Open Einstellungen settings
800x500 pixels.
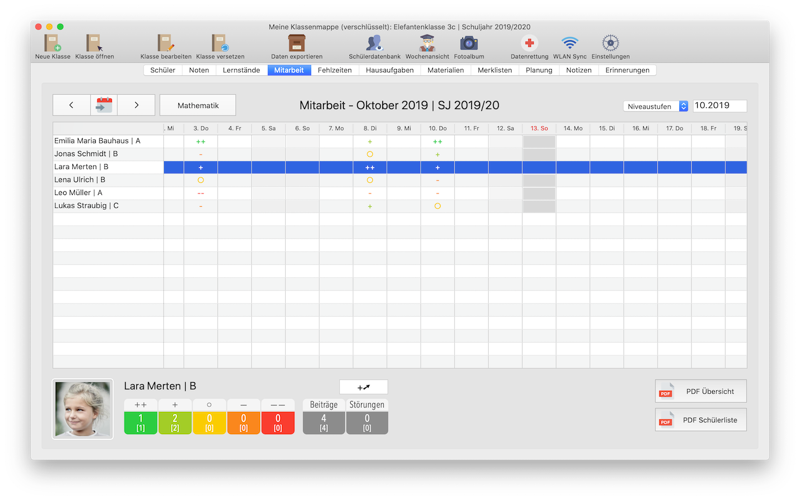point(610,45)
